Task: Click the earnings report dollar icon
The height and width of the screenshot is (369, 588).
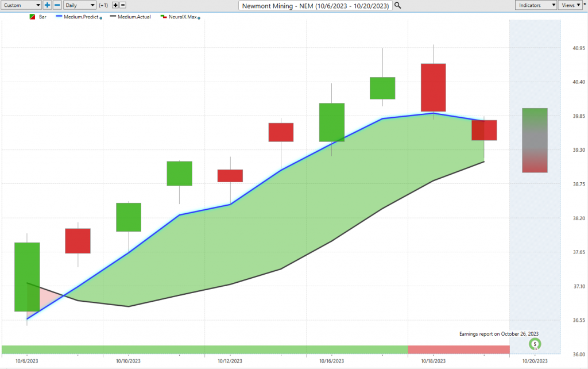Action: [x=535, y=344]
